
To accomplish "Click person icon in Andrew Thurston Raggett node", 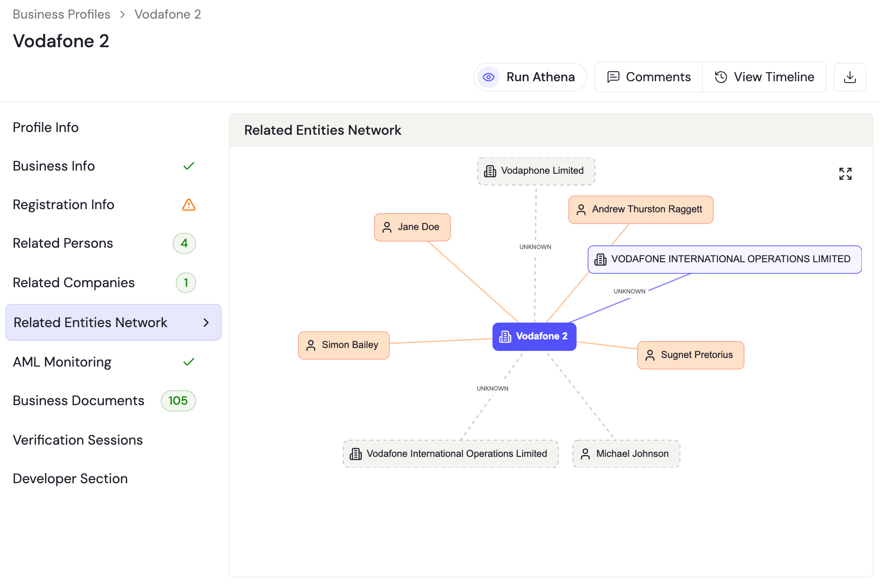I will click(581, 210).
